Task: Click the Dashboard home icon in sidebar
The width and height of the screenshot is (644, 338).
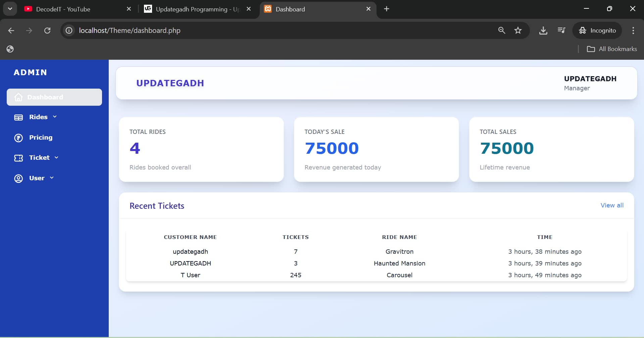Action: 18,97
